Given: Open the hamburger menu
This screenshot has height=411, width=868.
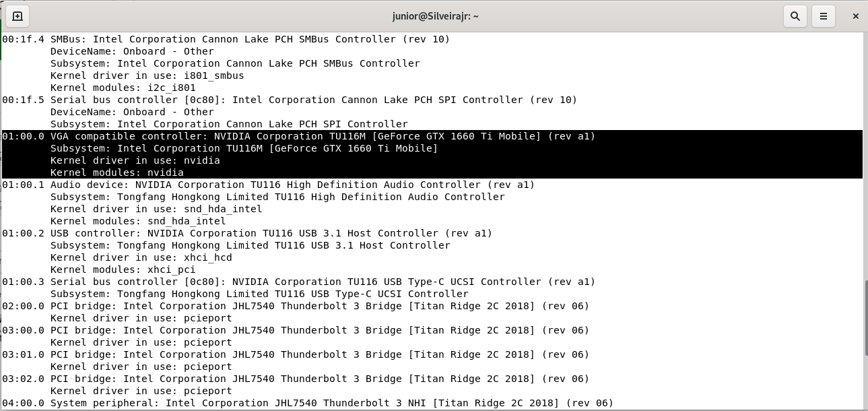Looking at the screenshot, I should [823, 16].
